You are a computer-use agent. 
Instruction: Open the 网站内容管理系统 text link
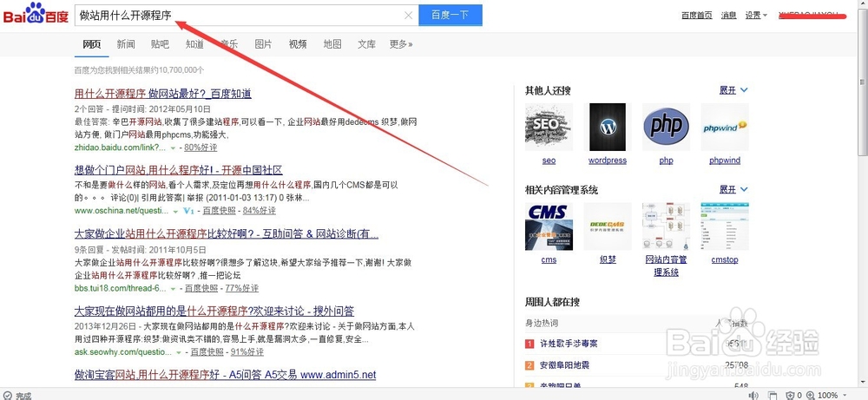click(x=666, y=266)
